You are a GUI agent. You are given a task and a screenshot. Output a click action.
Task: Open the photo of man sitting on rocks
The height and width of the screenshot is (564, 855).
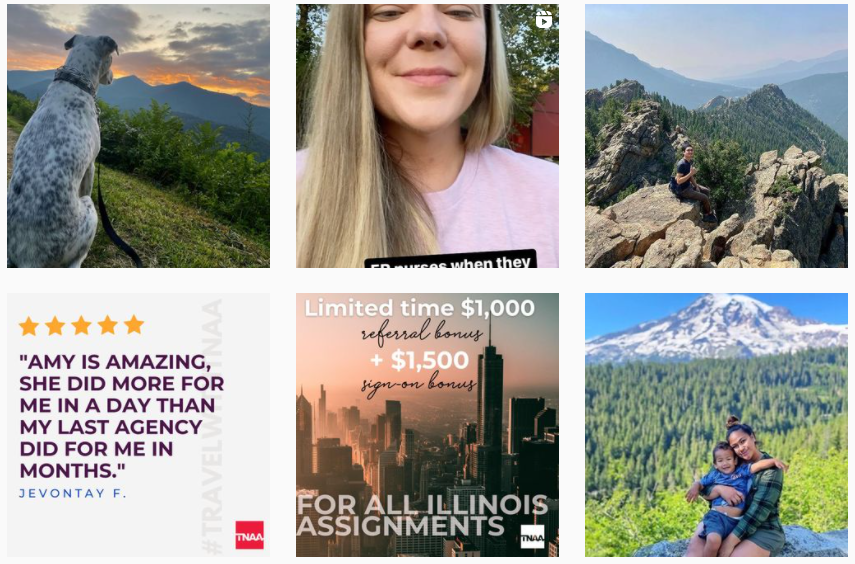[x=716, y=136]
